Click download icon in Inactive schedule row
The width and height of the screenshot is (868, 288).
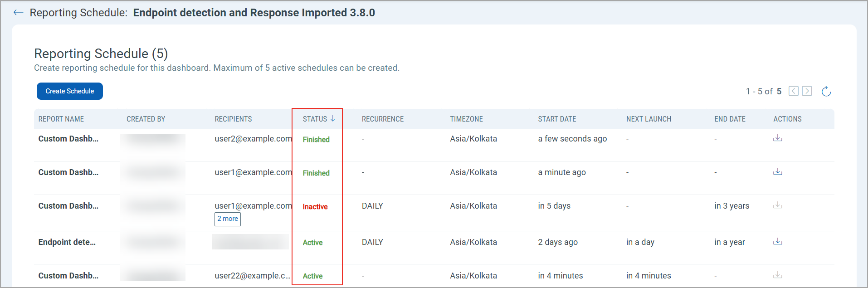point(777,205)
